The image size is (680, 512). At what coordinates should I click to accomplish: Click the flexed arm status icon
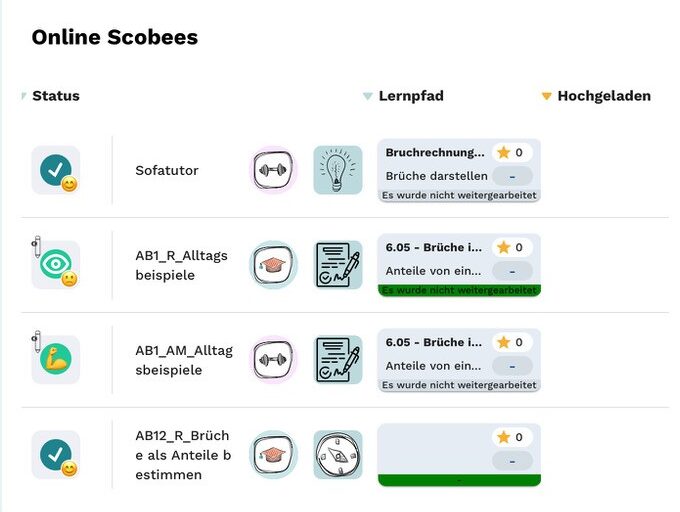coord(55,360)
